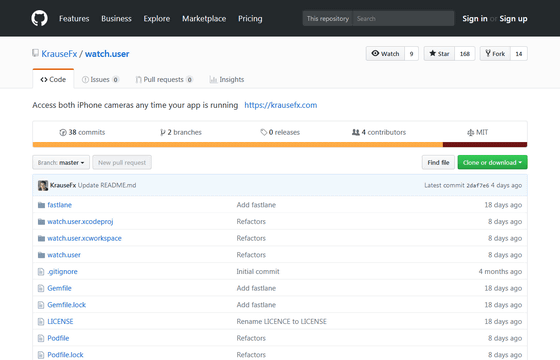Click the Gemfile.lock file icon

pyautogui.click(x=41, y=305)
